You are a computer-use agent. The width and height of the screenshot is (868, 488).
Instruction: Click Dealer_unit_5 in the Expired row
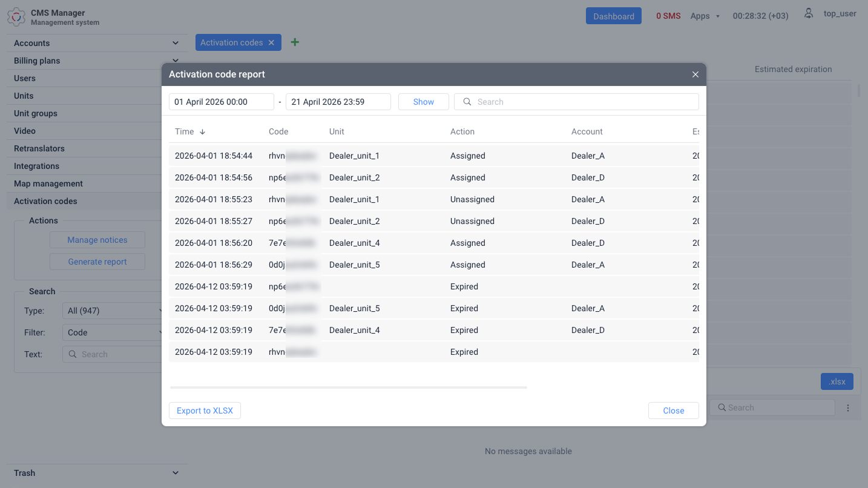coord(355,308)
